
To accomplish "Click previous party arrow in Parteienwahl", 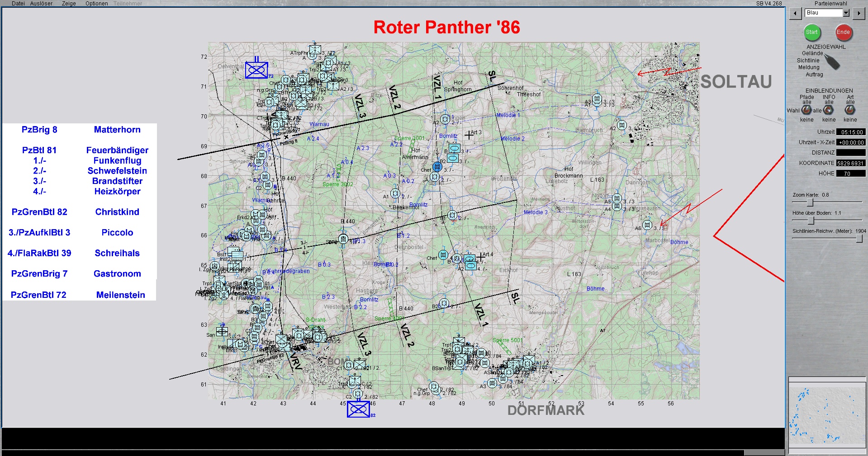I will pos(795,14).
